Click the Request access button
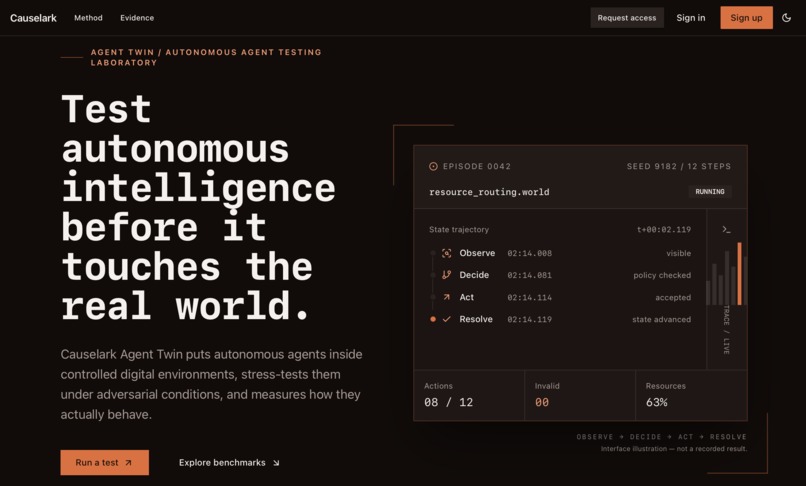The height and width of the screenshot is (486, 806). (x=627, y=18)
